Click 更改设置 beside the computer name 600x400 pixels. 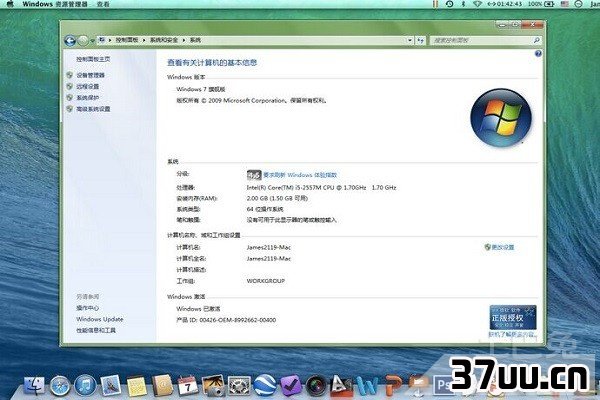point(503,247)
